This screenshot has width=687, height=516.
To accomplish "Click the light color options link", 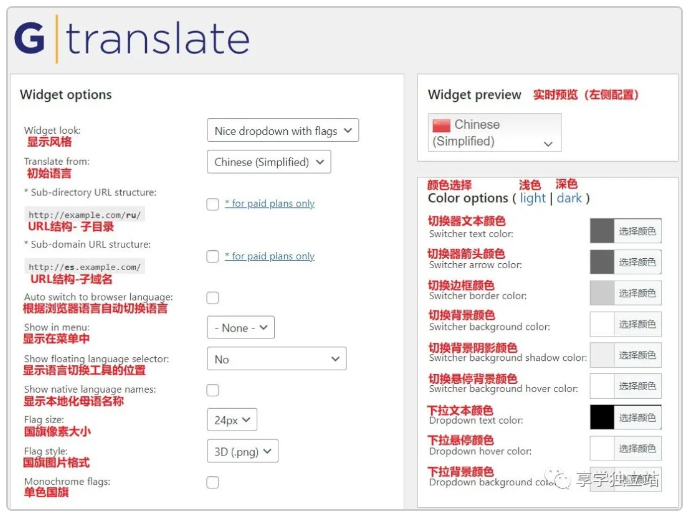I will click(x=533, y=198).
